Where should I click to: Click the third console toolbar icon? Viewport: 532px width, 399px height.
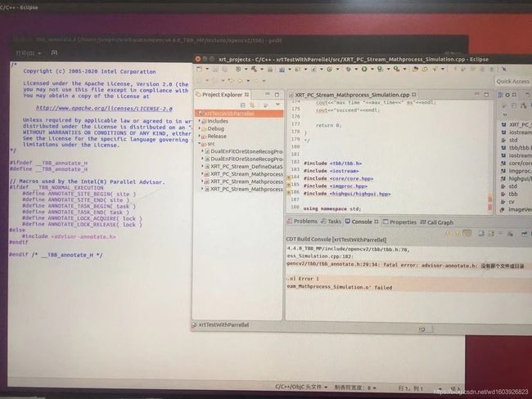coord(467,233)
